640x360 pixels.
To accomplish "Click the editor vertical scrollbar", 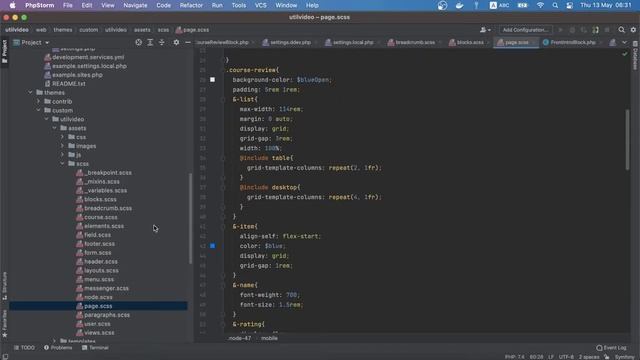I will [x=627, y=140].
